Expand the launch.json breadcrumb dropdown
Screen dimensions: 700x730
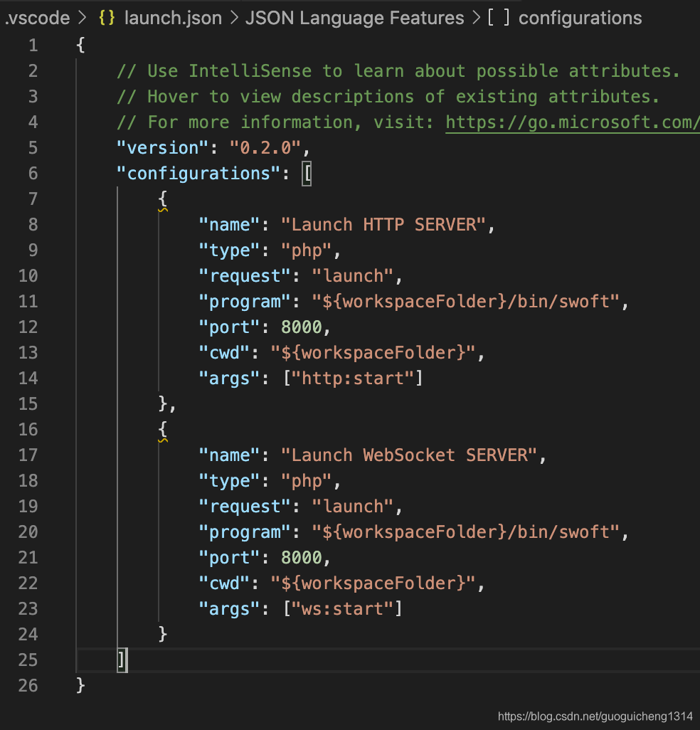point(172,18)
